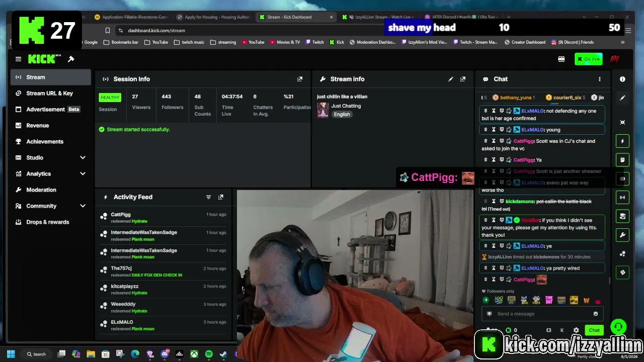Click the lightning bolt icon in right sidebar
The width and height of the screenshot is (644, 362).
622,141
